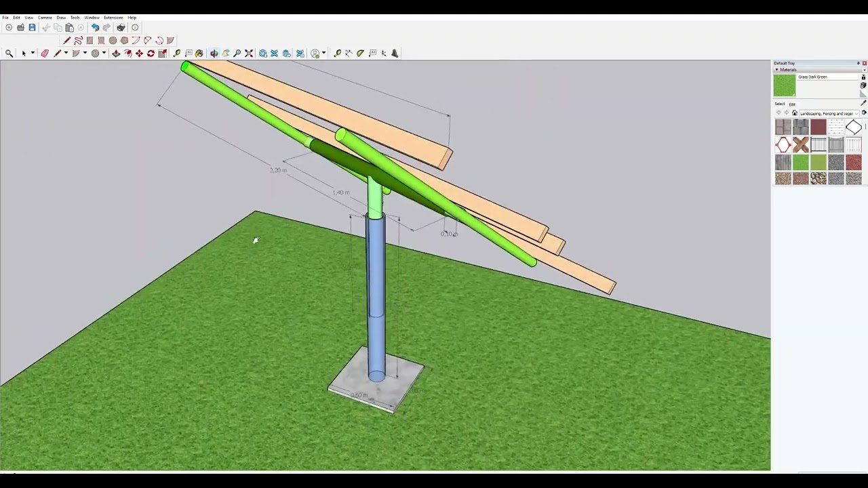
Task: Open Model Info from the toolbar
Action: coord(135,27)
